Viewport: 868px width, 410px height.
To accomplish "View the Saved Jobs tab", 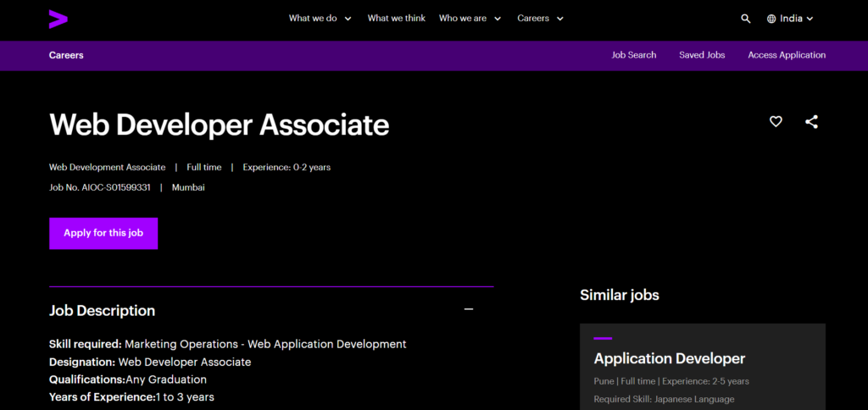I will click(x=702, y=55).
